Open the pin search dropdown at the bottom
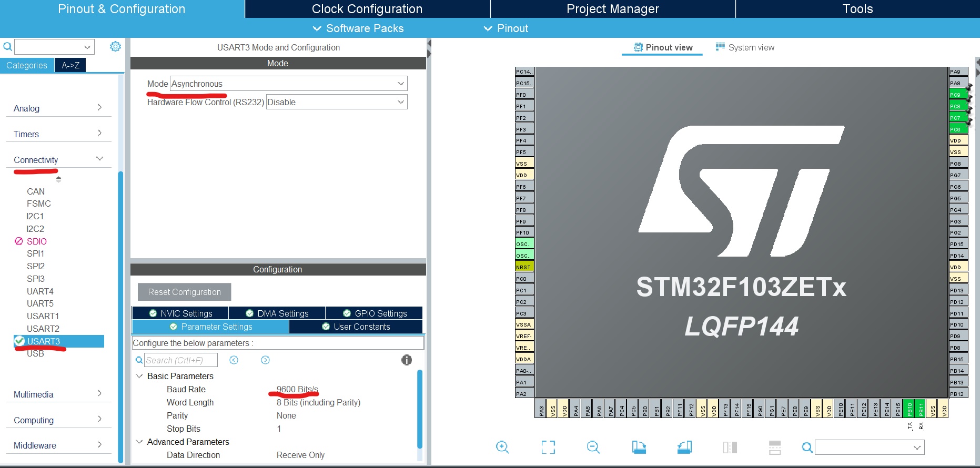The height and width of the screenshot is (468, 980). coord(870,447)
